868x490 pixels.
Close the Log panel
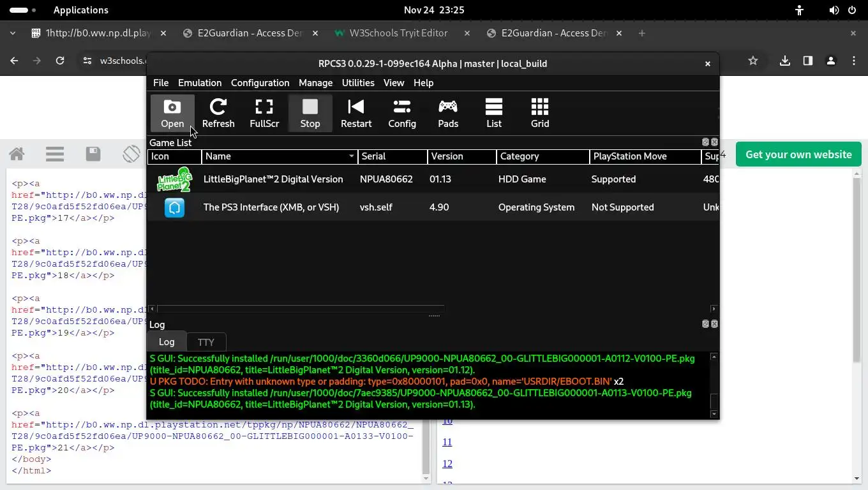714,324
